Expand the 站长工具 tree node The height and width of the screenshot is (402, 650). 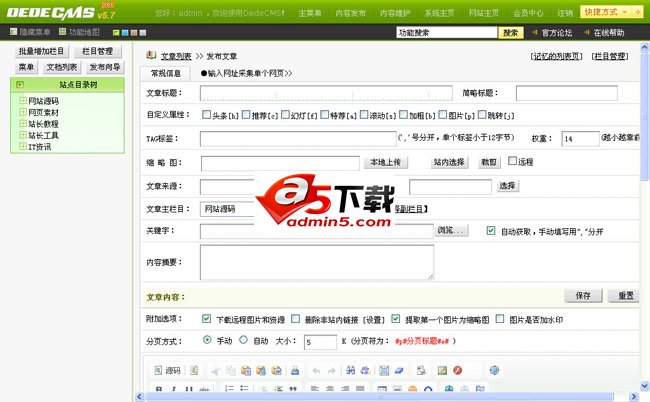click(x=23, y=135)
